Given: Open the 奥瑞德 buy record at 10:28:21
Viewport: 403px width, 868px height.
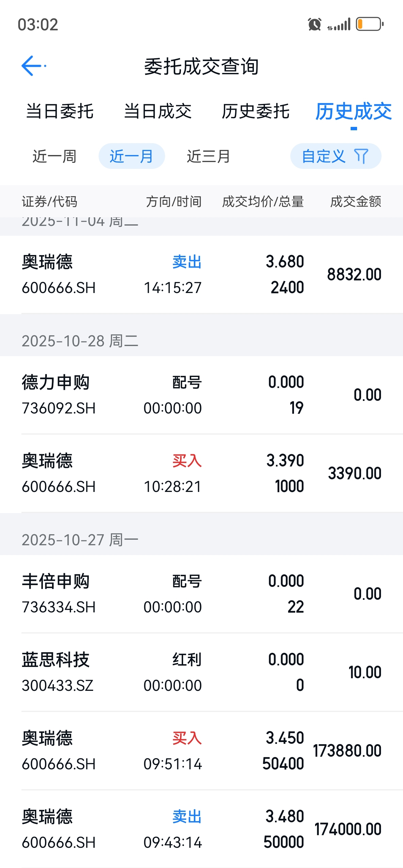Looking at the screenshot, I should point(201,474).
